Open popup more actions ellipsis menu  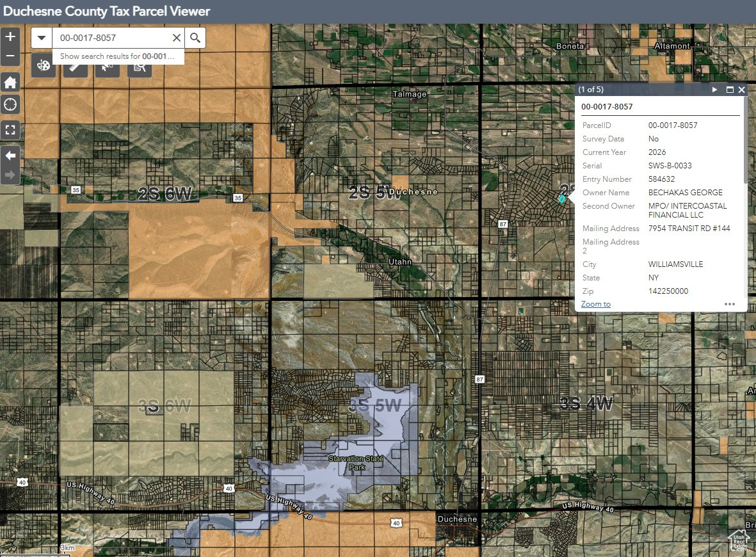click(x=730, y=304)
